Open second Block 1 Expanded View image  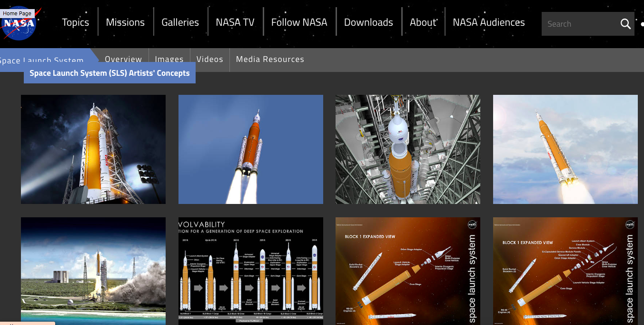pyautogui.click(x=565, y=271)
